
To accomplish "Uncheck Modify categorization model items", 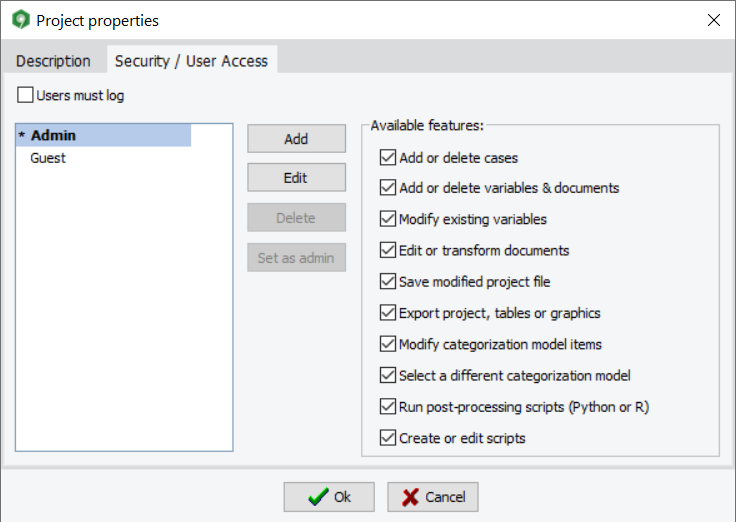I will pyautogui.click(x=388, y=344).
